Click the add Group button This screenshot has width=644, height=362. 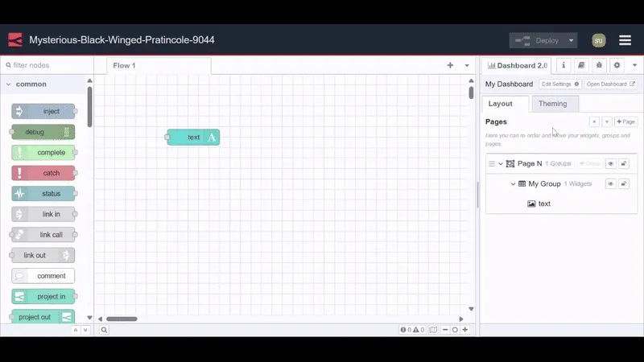coord(590,163)
